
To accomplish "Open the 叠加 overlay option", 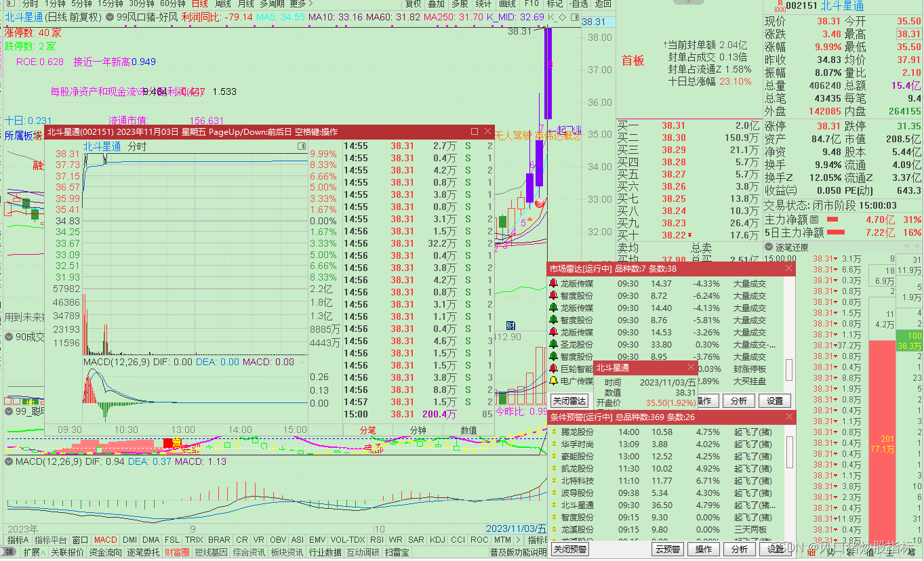I will [437, 4].
